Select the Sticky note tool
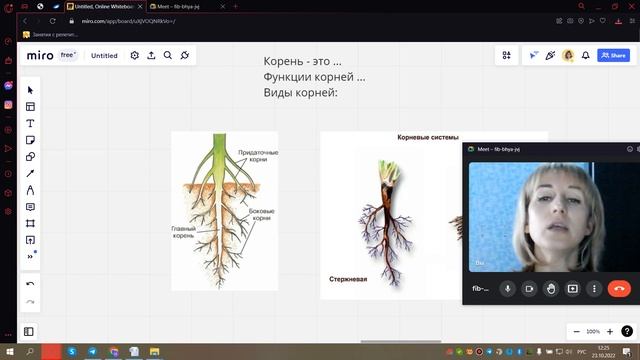 (30, 140)
